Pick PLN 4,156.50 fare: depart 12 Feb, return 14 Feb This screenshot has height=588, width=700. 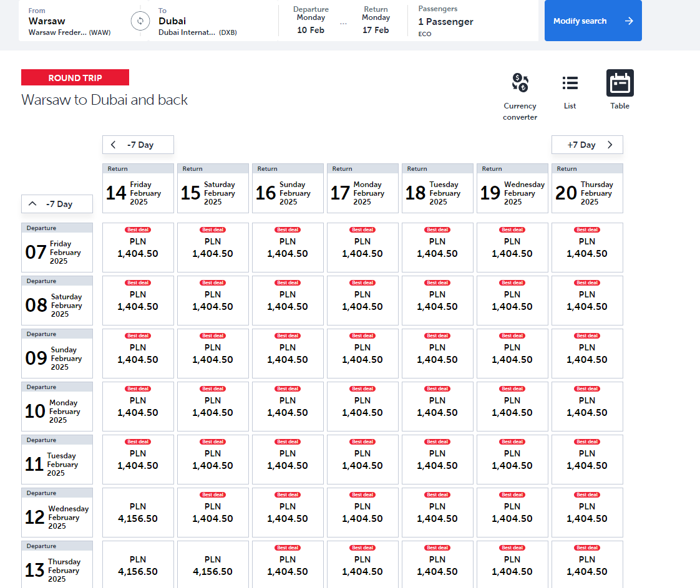pos(138,513)
